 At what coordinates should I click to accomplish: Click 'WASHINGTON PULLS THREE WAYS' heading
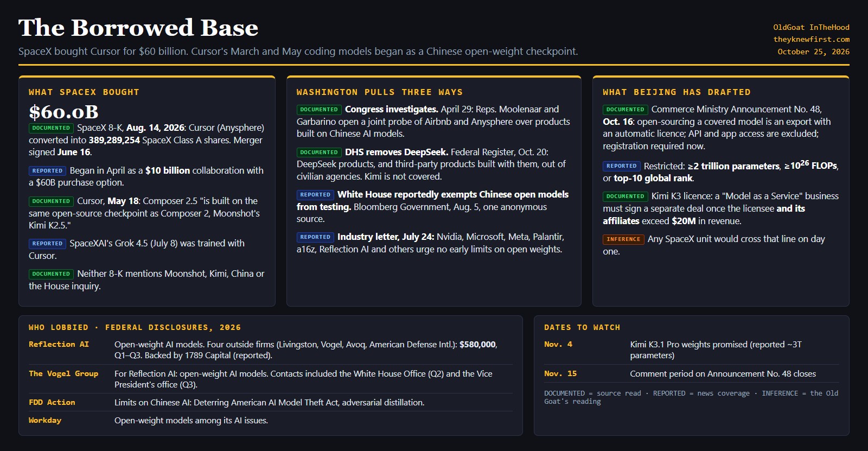(x=380, y=92)
